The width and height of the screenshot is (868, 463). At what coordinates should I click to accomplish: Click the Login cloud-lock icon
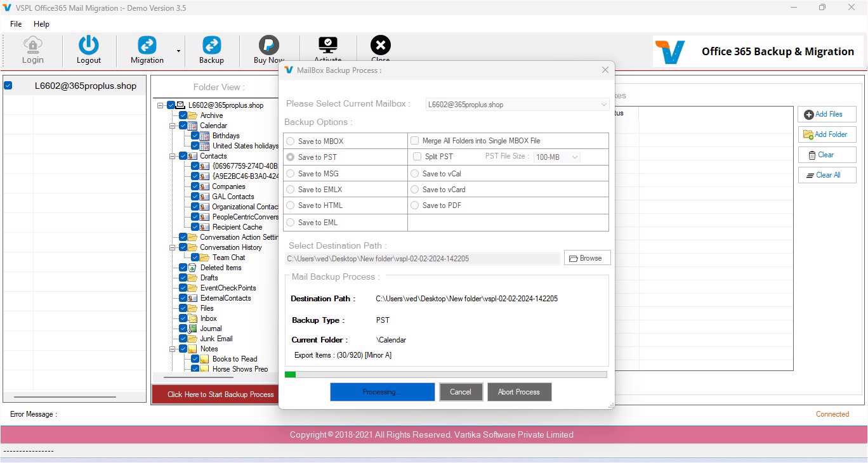pyautogui.click(x=33, y=44)
